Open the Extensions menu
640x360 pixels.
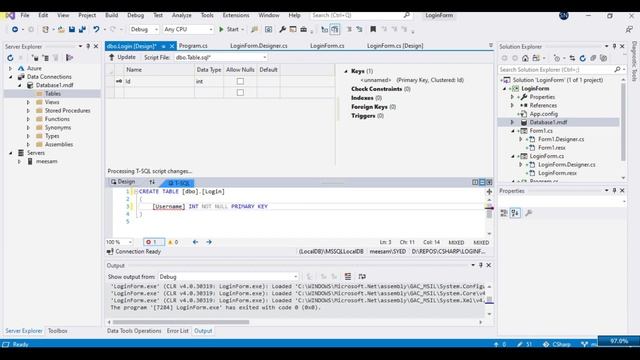tap(236, 15)
